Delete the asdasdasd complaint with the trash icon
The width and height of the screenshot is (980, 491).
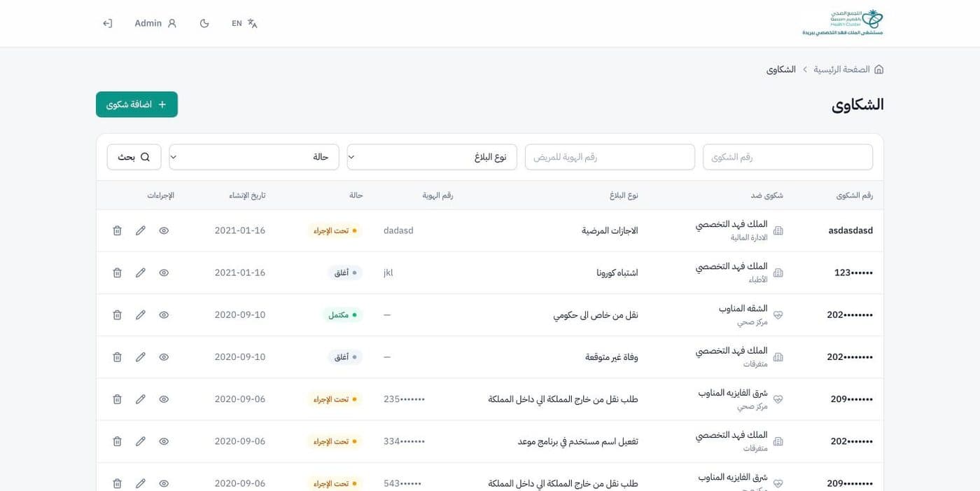[x=117, y=230]
